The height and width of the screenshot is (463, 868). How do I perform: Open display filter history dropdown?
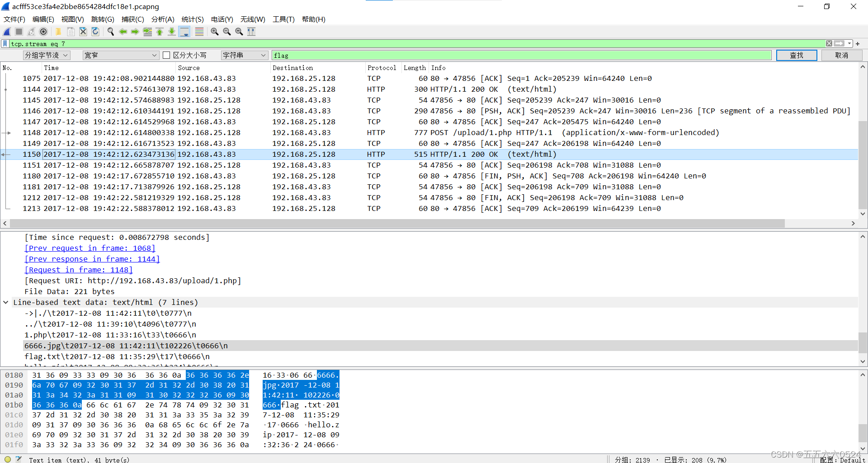pyautogui.click(x=850, y=44)
